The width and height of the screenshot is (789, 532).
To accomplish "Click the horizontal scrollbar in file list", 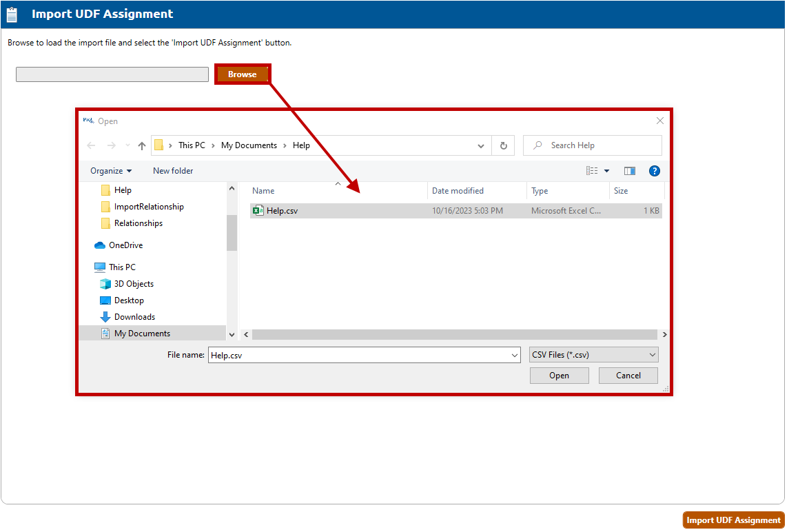I will coord(454,334).
